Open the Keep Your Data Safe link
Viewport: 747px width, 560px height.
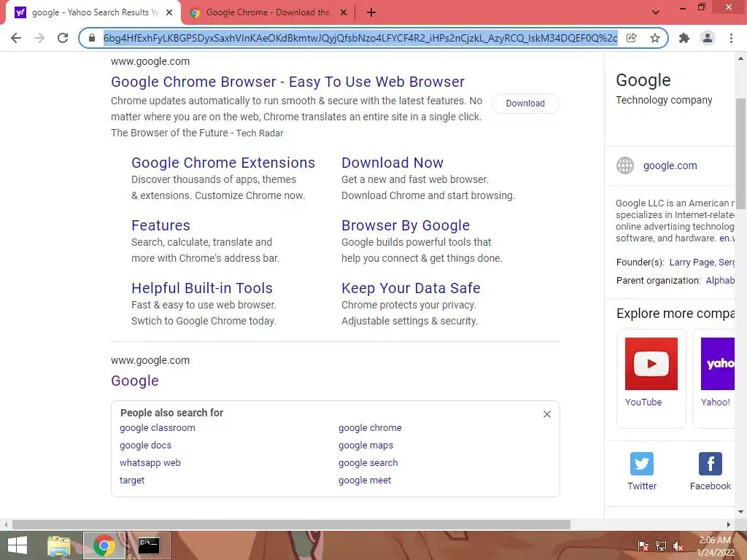[x=411, y=288]
